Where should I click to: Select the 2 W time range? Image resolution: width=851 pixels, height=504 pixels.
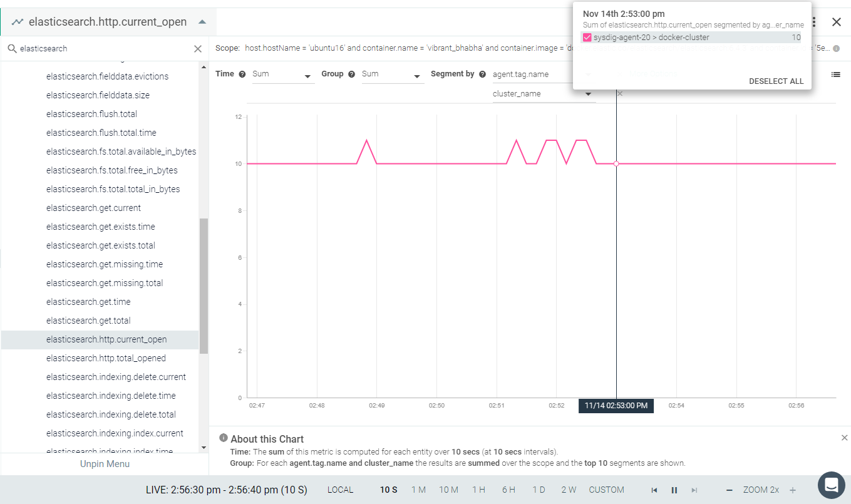(569, 490)
